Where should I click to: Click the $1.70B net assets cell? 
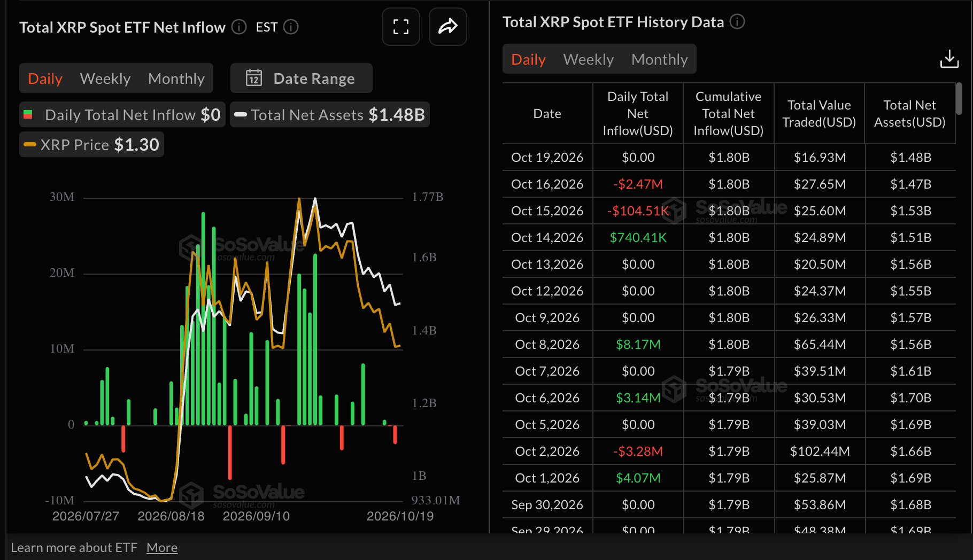pyautogui.click(x=911, y=398)
